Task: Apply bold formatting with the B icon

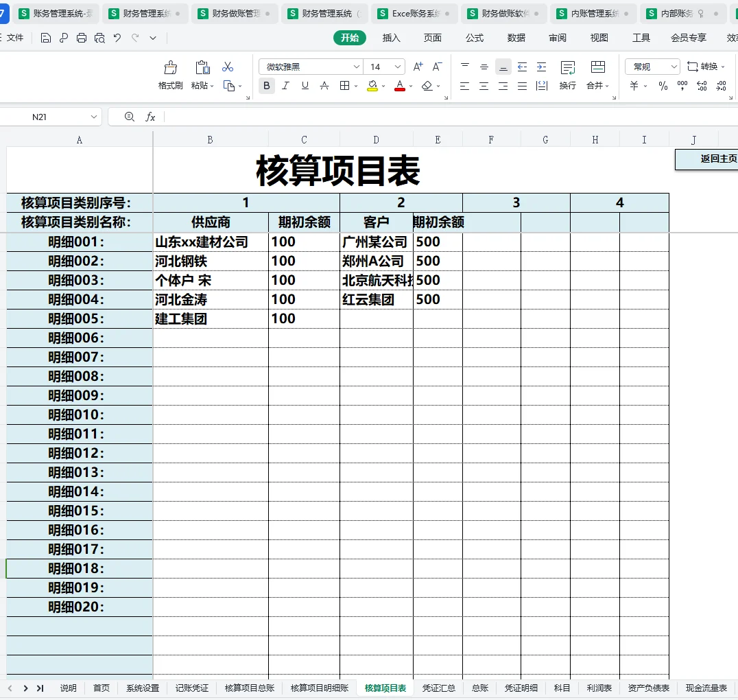Action: coord(266,86)
